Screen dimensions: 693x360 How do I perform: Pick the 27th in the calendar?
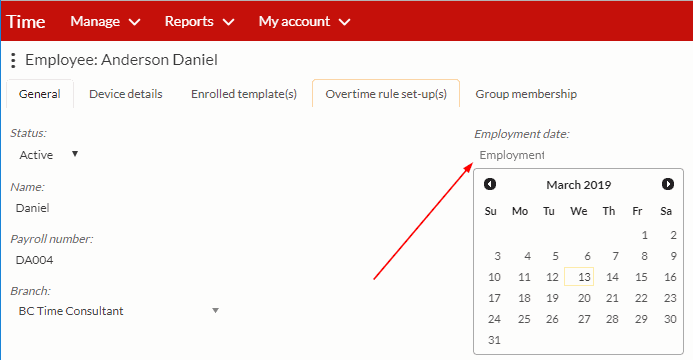click(x=583, y=319)
